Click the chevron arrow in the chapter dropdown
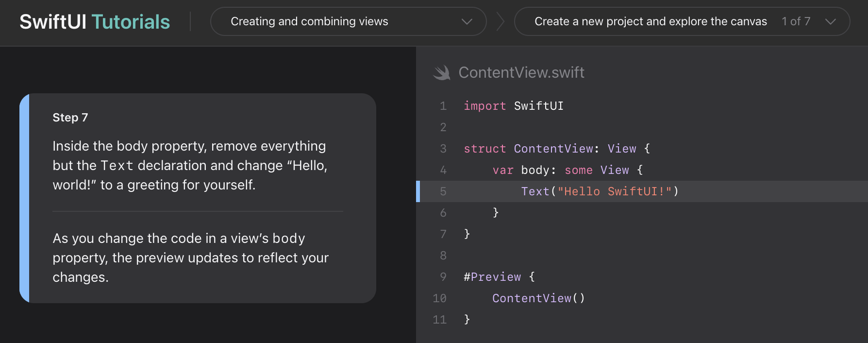 (x=467, y=21)
